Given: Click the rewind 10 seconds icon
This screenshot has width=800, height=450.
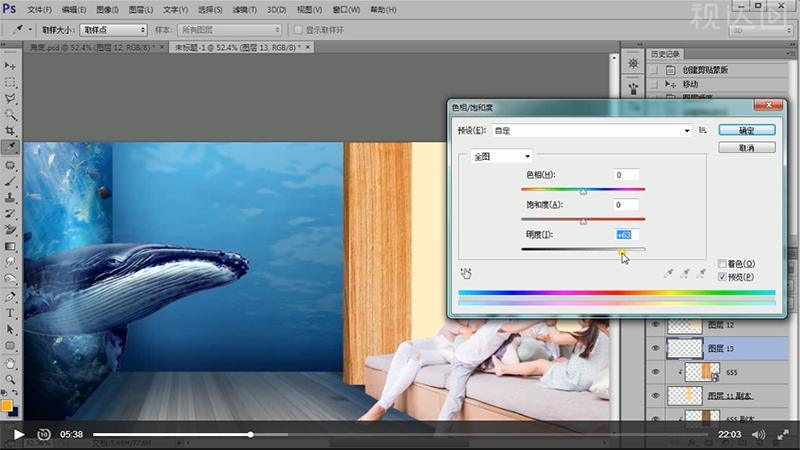Looking at the screenshot, I should [x=44, y=435].
